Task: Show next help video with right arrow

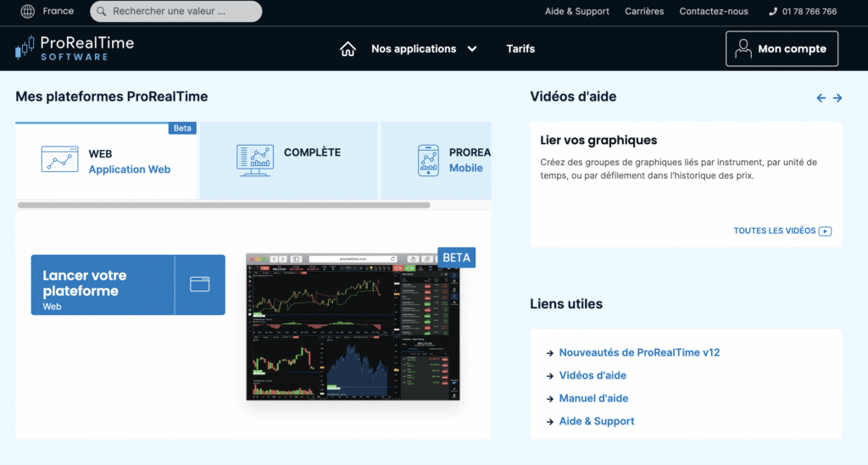Action: click(x=837, y=98)
